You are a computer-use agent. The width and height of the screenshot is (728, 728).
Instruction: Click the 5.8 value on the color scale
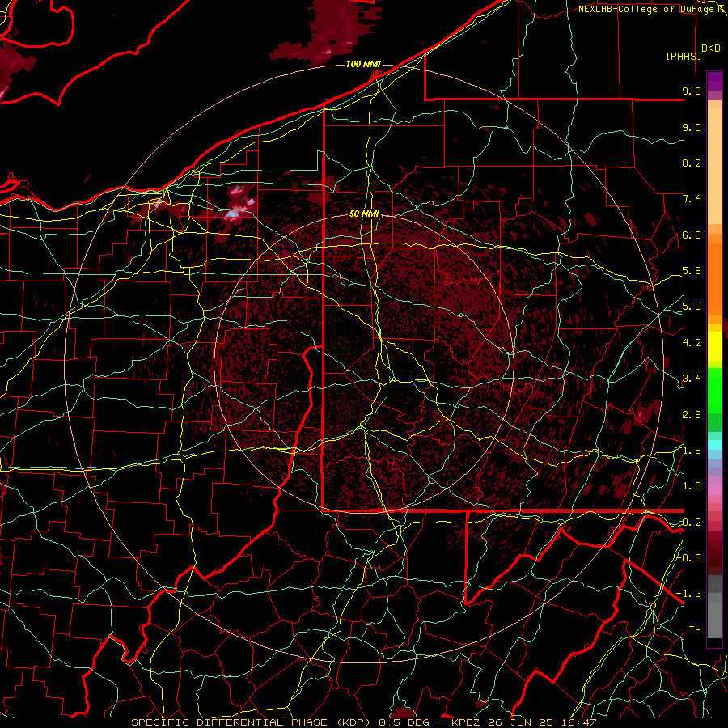pos(692,271)
